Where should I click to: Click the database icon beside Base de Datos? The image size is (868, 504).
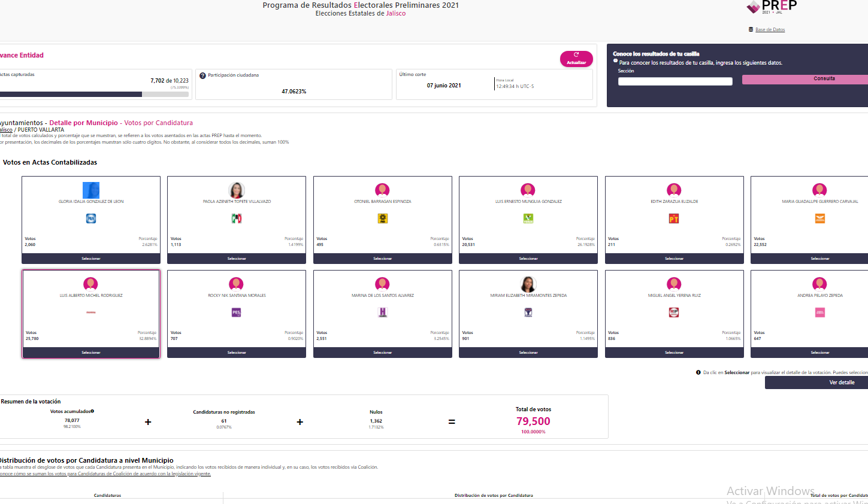(x=751, y=29)
